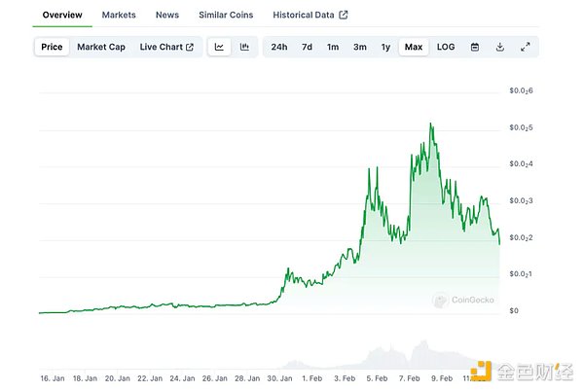
Task: Switch the chart to Market Cap
Action: point(101,47)
